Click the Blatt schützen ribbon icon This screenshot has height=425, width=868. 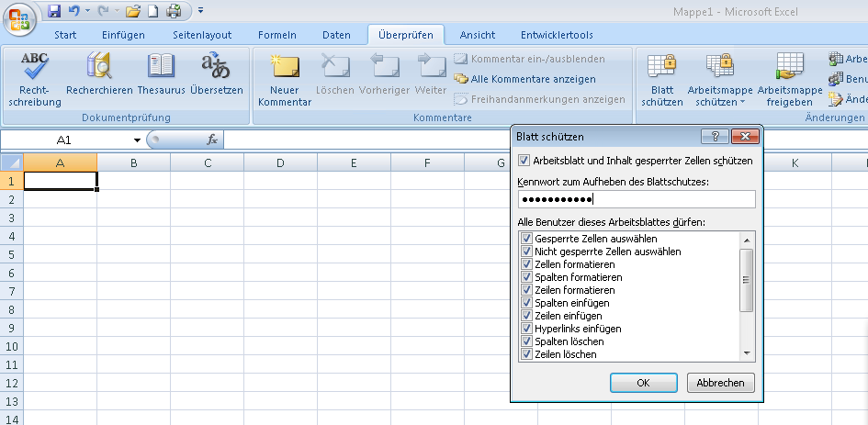coord(661,66)
